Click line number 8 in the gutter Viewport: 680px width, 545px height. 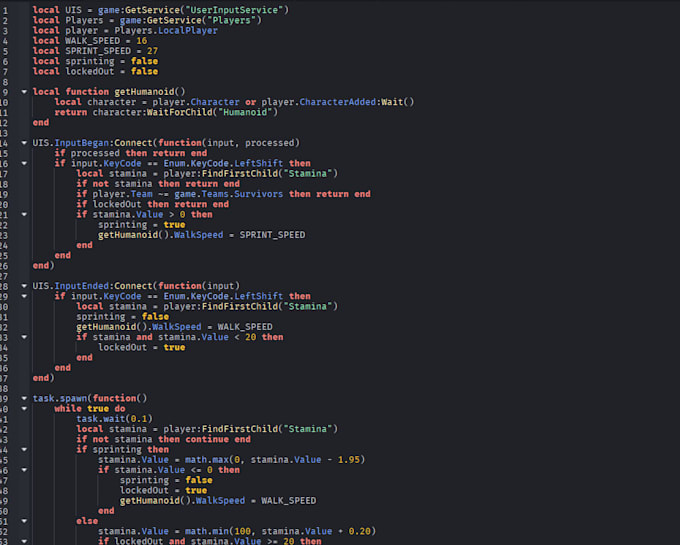coord(5,82)
